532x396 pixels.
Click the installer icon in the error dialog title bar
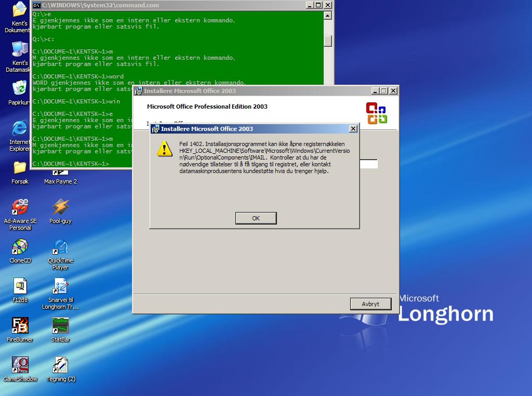point(155,128)
